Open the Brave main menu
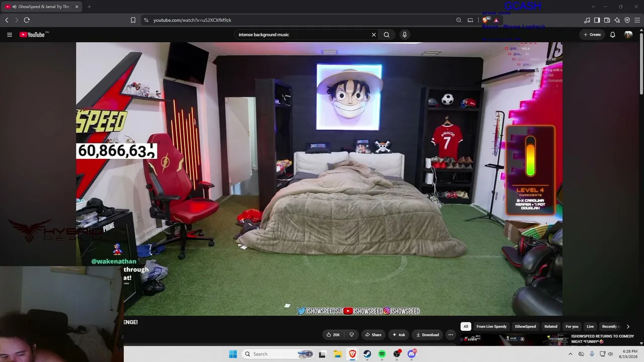The height and width of the screenshot is (362, 644). [637, 20]
